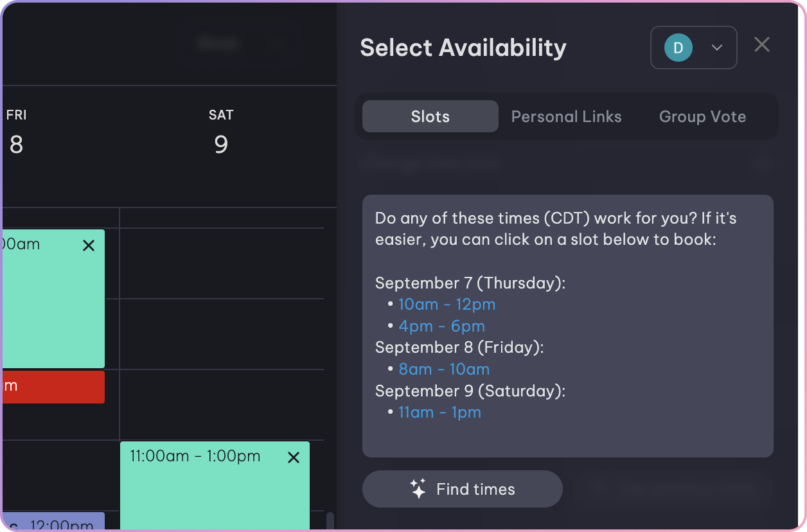Remove the Friday green availability slot

click(x=89, y=245)
